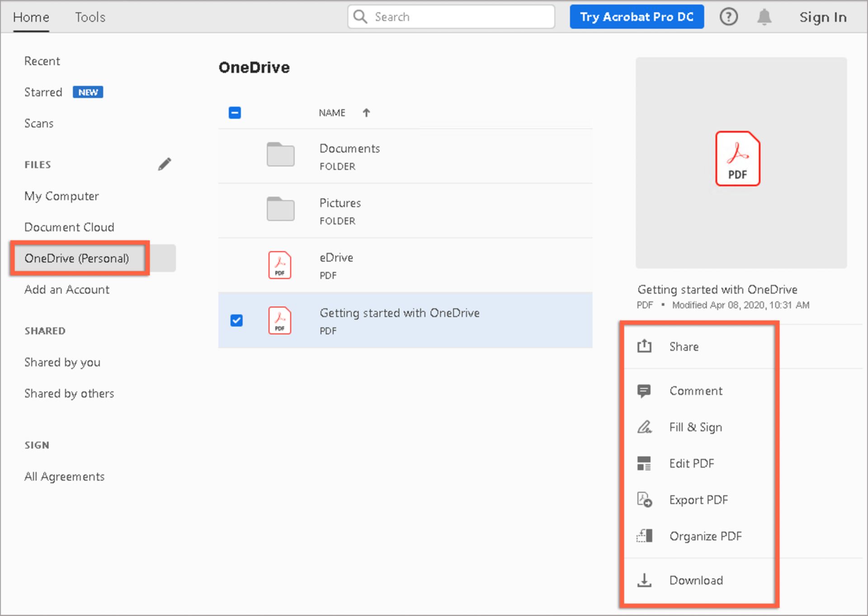
Task: Uncheck Getting started with OneDrive checkbox
Action: click(x=236, y=320)
